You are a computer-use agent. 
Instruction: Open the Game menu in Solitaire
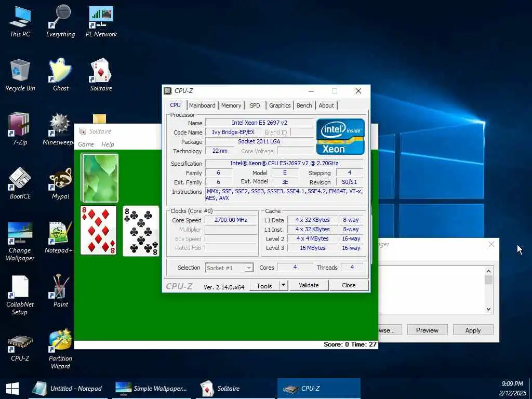(x=86, y=144)
